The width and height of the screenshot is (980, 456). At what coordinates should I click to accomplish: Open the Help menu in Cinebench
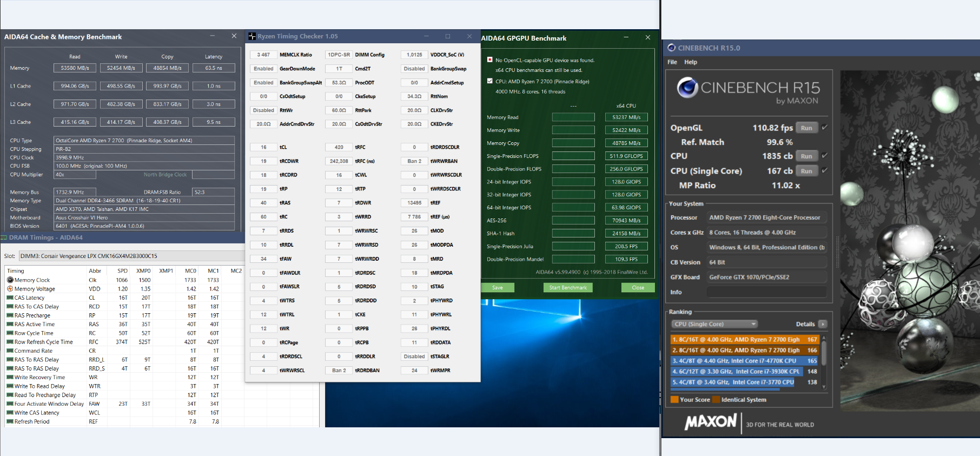click(x=691, y=62)
